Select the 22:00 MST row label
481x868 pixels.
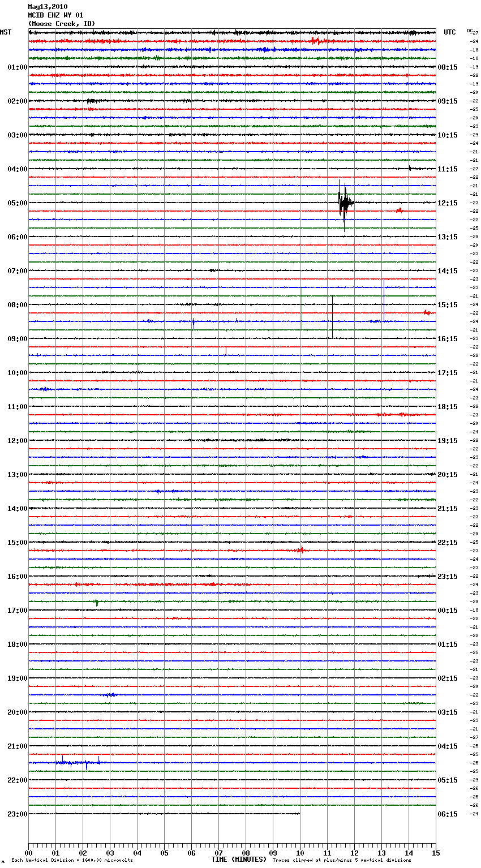coord(17,780)
